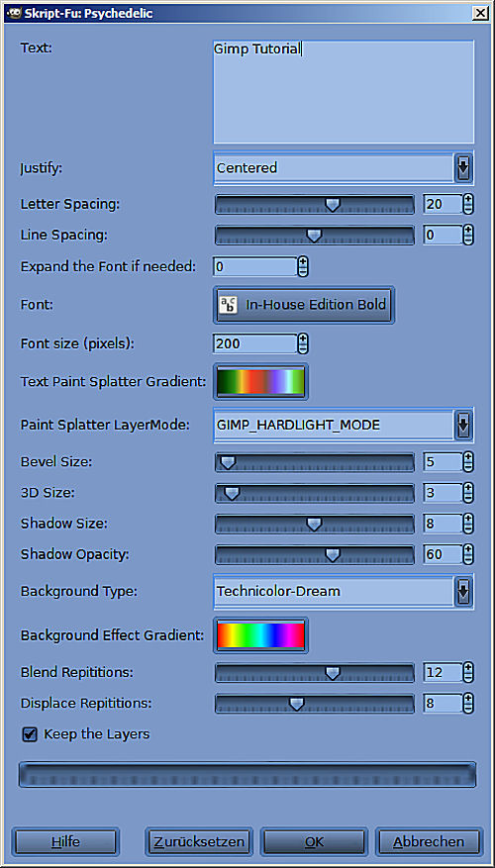The width and height of the screenshot is (495, 868).
Task: Toggle the Keep the Layers checkbox
Action: click(x=30, y=734)
